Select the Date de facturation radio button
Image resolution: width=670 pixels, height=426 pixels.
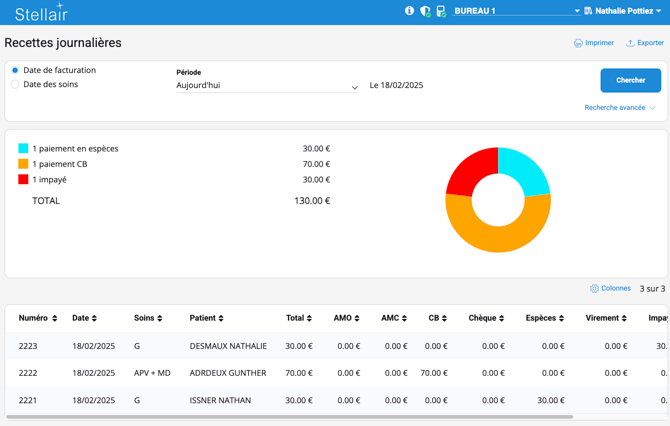click(x=15, y=71)
